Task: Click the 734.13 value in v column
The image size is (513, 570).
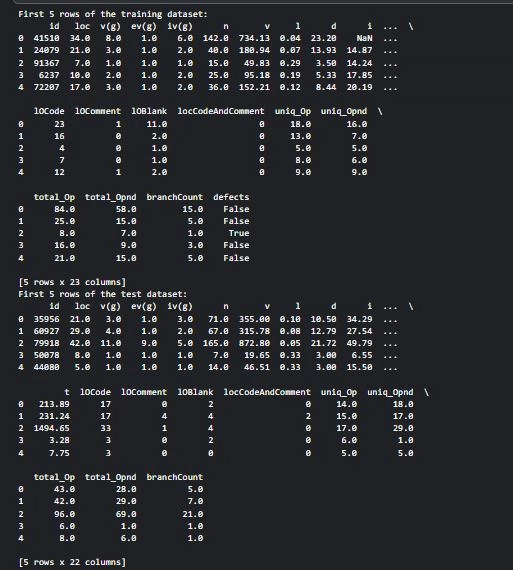Action: [x=254, y=38]
